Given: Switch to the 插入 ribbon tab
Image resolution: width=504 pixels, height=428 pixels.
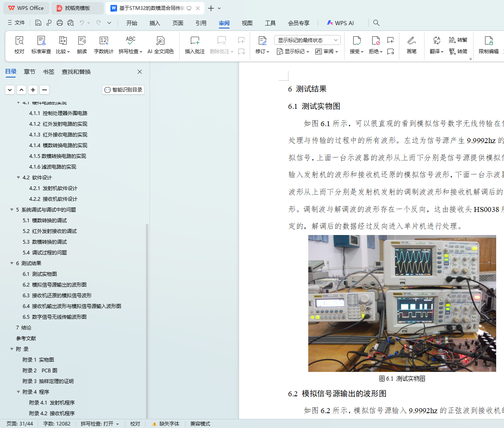Looking at the screenshot, I should pyautogui.click(x=155, y=23).
